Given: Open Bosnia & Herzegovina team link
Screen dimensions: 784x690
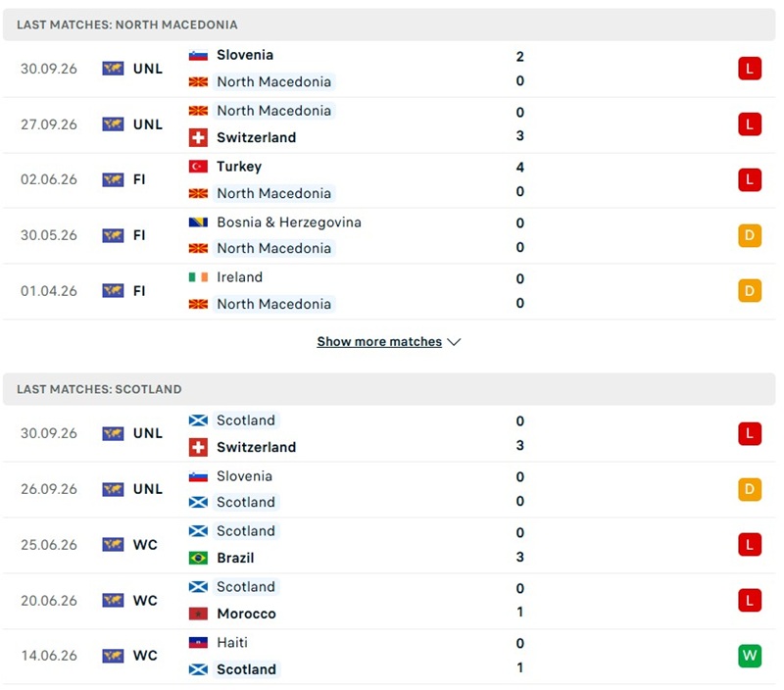Looking at the screenshot, I should point(289,222).
